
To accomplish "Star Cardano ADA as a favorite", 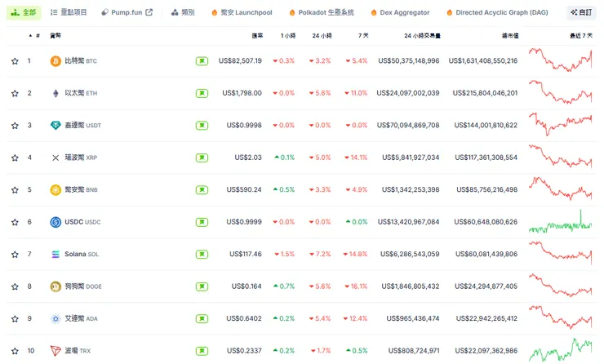I will (x=15, y=318).
